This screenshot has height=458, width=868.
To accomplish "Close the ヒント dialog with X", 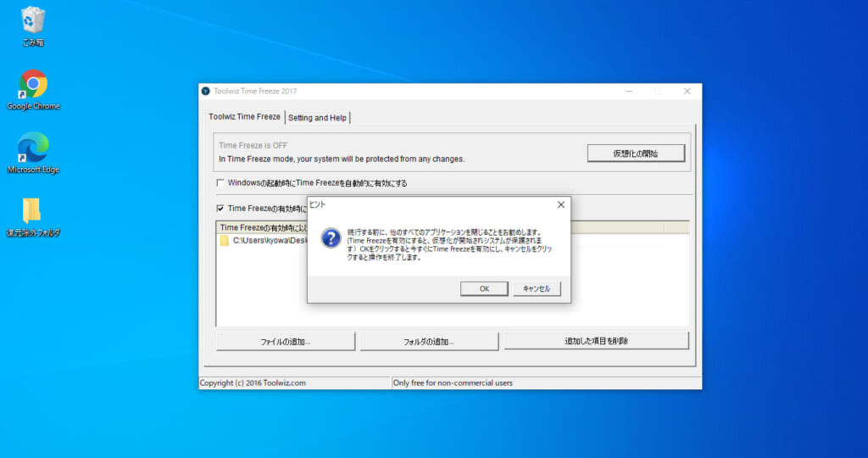I will tap(561, 205).
